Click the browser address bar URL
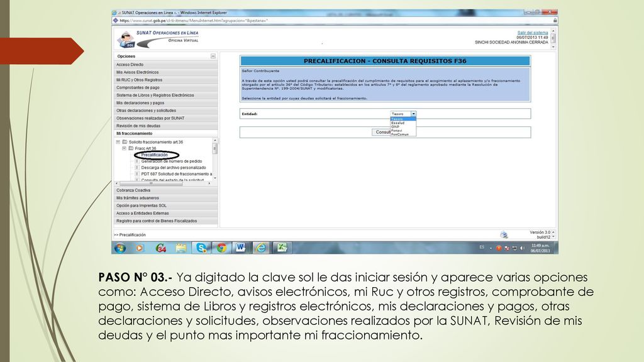This screenshot has width=644, height=362. (194, 20)
